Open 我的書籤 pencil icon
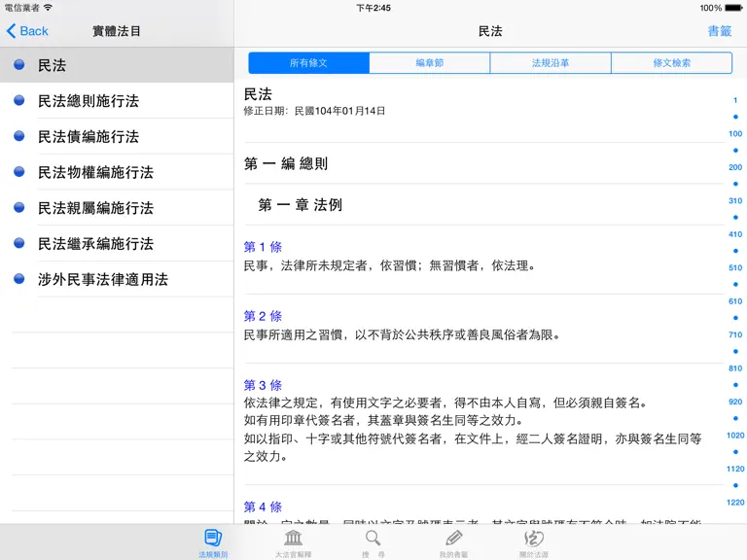This screenshot has height=560, width=747. tap(453, 538)
